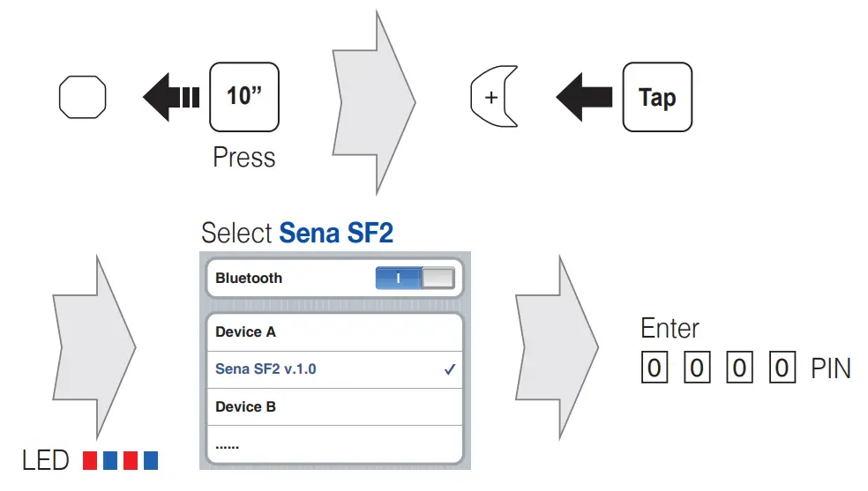
Task: Click the dotted "......" list row
Action: click(x=333, y=445)
